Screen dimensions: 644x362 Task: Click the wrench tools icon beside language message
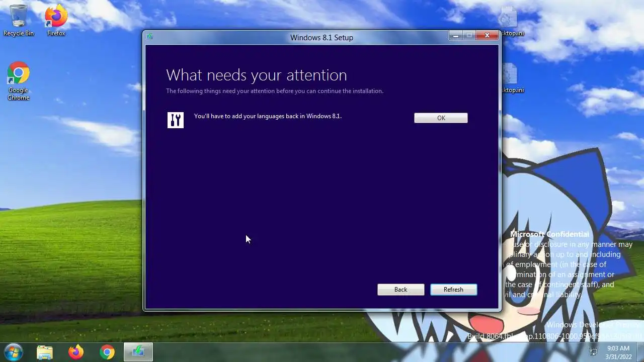(x=176, y=120)
